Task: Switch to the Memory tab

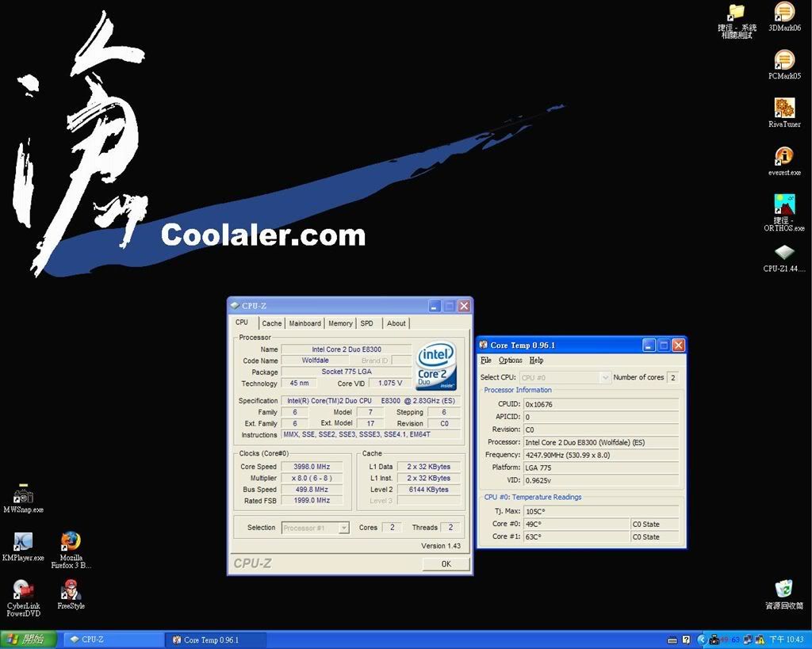Action: pos(340,323)
